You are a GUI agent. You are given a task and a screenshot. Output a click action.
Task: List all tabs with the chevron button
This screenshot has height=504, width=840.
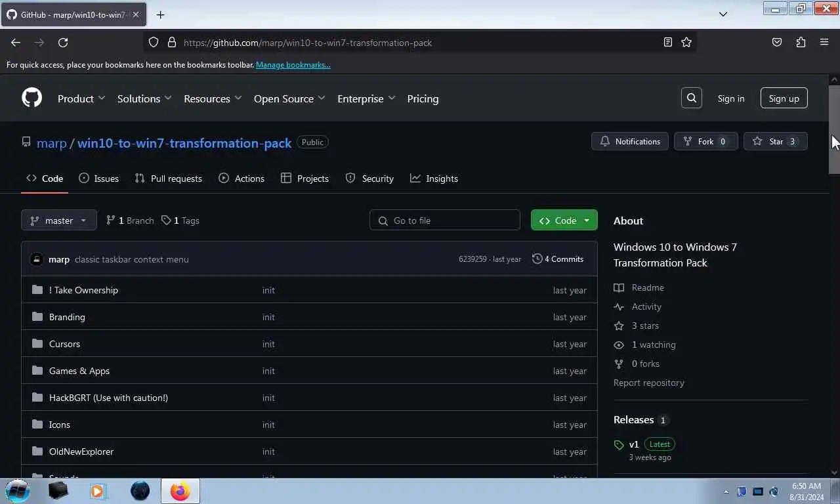(x=723, y=14)
